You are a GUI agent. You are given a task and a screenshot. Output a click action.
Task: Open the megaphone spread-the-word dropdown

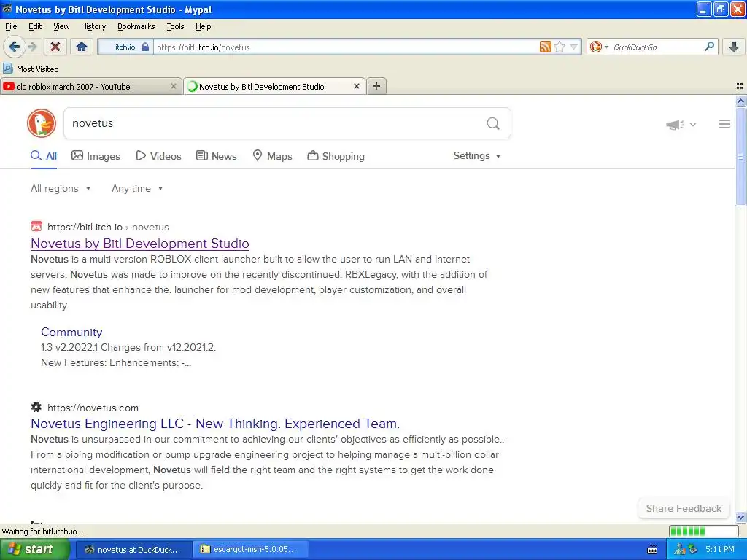click(x=681, y=124)
